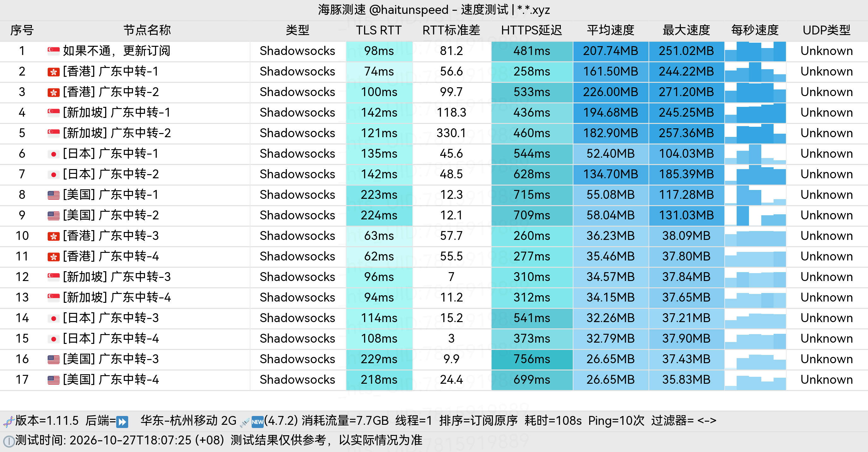The width and height of the screenshot is (868, 452).
Task: Click Japan flag beside [日本] 广东中转-1
Action: coord(54,154)
